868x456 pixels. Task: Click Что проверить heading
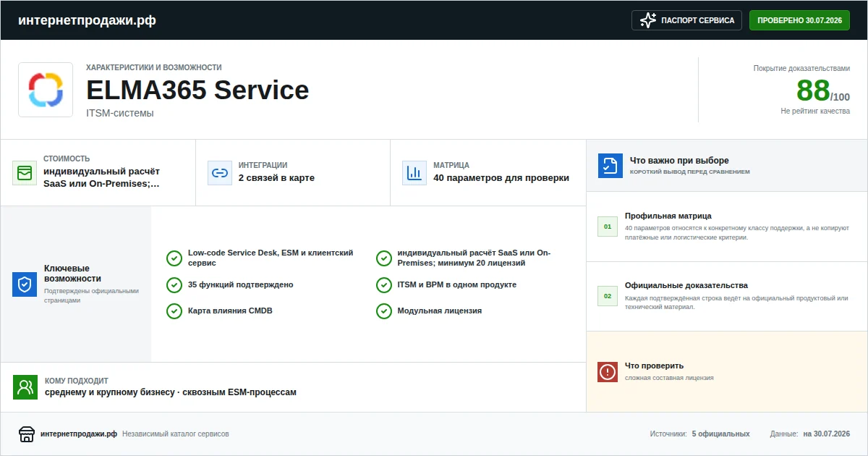tap(654, 366)
